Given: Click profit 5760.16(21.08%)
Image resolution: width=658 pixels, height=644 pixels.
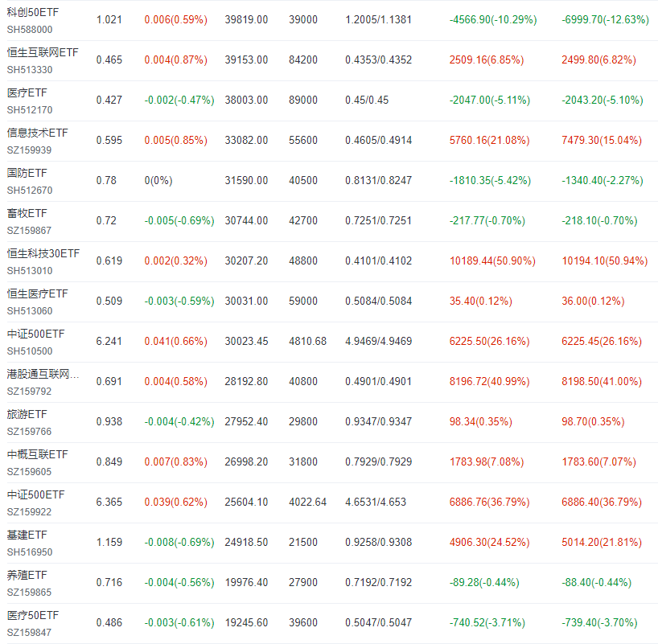Looking at the screenshot, I should (490, 141).
